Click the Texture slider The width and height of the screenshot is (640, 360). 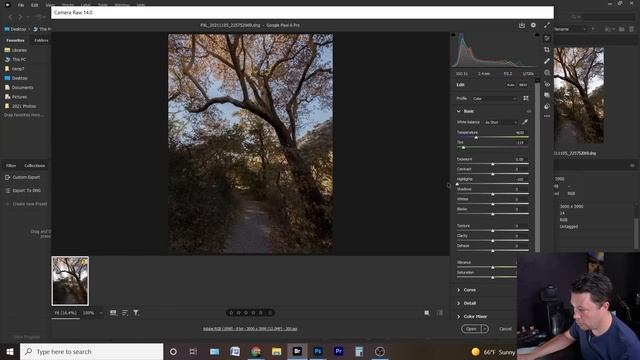(x=493, y=231)
